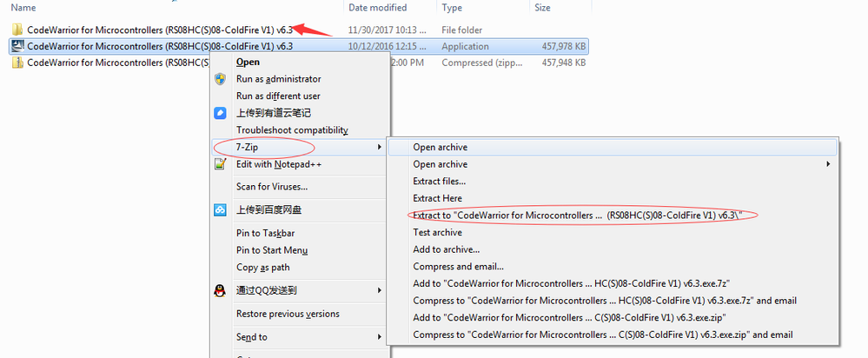This screenshot has height=358, width=868.
Task: Select Add to archive...
Action: (447, 249)
